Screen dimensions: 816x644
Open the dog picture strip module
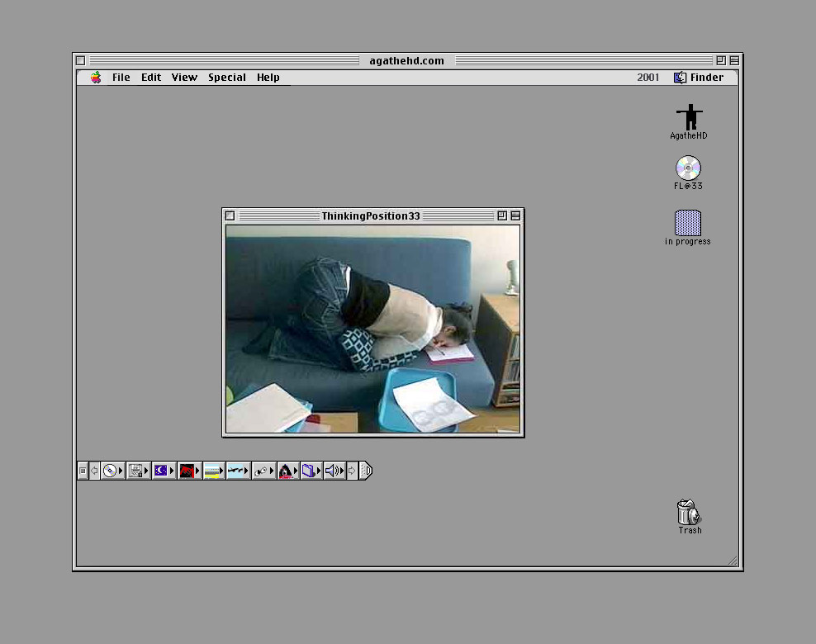pyautogui.click(x=287, y=471)
